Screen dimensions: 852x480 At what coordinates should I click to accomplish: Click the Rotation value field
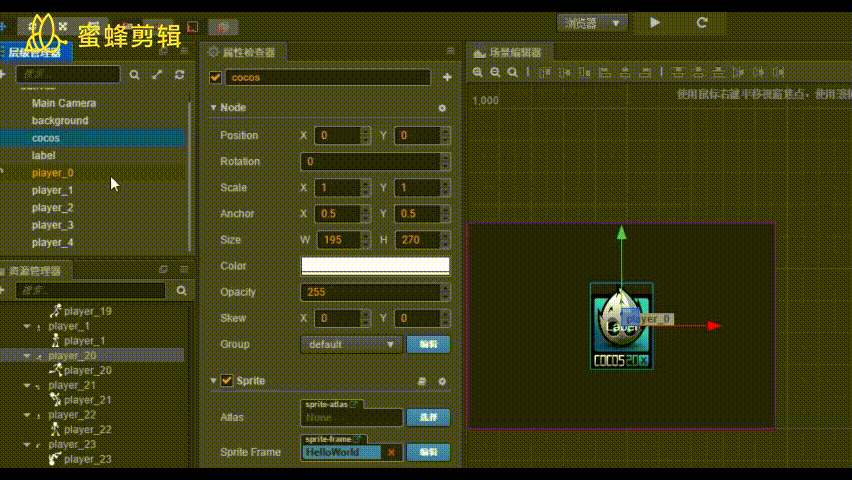pyautogui.click(x=371, y=161)
